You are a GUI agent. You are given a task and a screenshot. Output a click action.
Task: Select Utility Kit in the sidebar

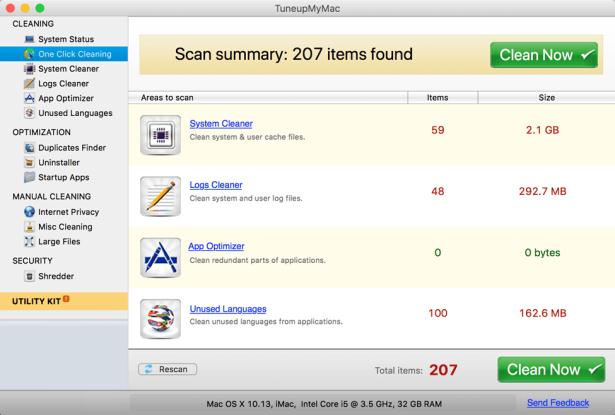point(39,301)
